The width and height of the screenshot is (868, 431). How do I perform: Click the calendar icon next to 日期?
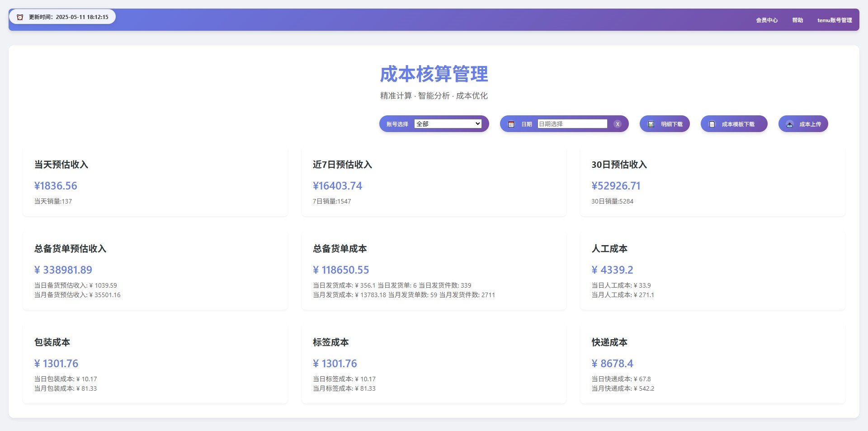[x=511, y=123]
